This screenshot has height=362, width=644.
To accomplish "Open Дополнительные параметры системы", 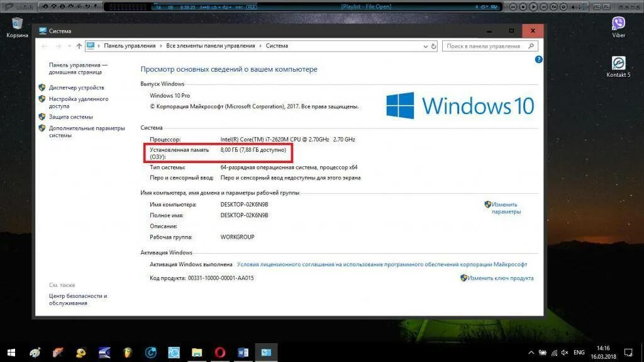I will coord(87,132).
